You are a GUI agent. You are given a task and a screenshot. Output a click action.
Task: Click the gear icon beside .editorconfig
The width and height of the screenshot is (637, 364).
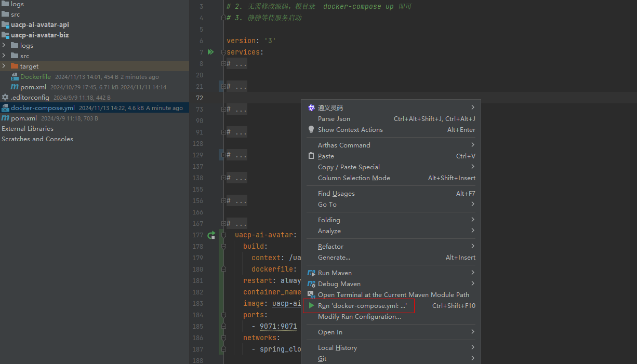pos(5,98)
